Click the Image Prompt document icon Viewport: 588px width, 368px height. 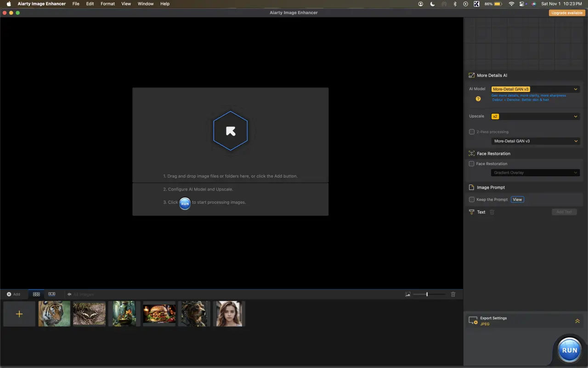(471, 188)
